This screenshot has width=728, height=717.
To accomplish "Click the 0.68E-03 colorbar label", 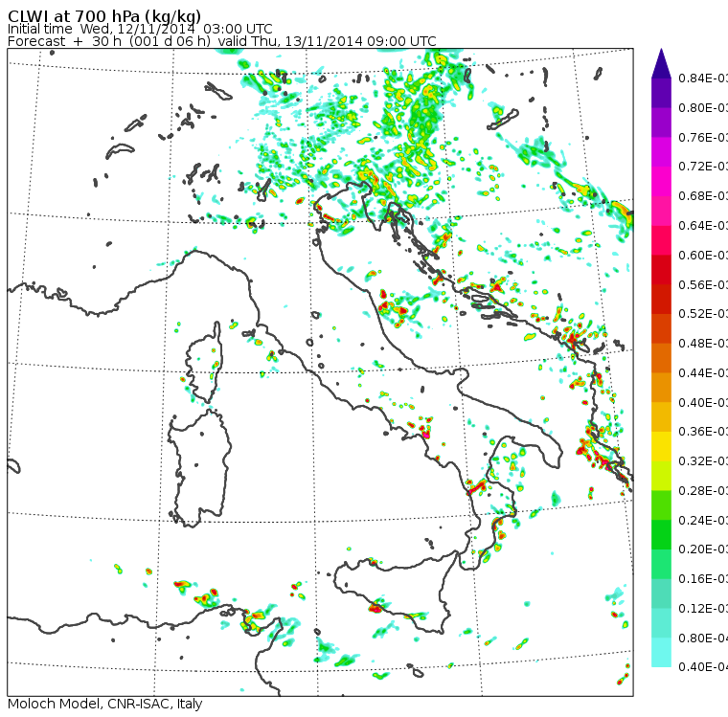I will 703,196.
